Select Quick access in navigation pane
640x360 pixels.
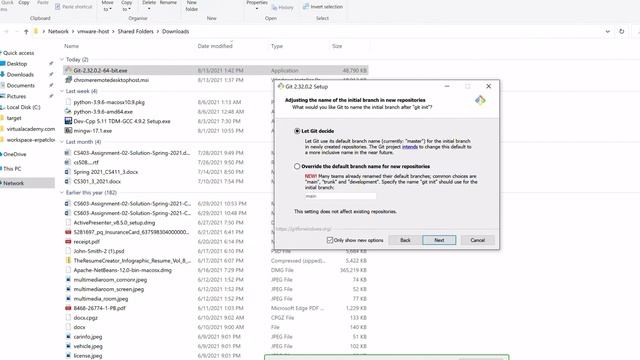click(18, 53)
